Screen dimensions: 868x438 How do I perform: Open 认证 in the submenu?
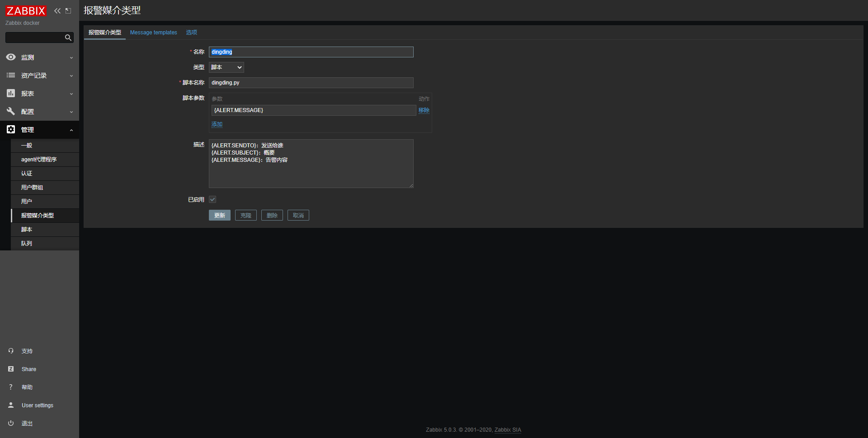(x=45, y=174)
